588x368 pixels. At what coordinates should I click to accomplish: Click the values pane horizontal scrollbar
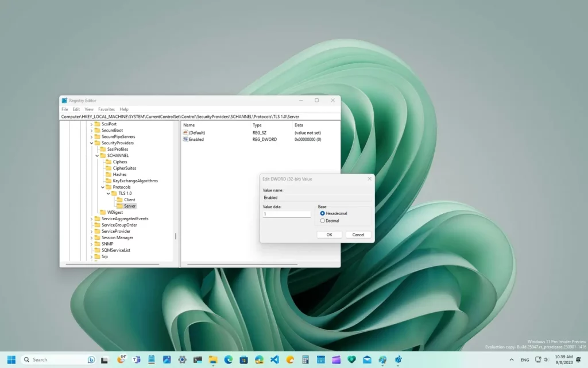tap(242, 264)
